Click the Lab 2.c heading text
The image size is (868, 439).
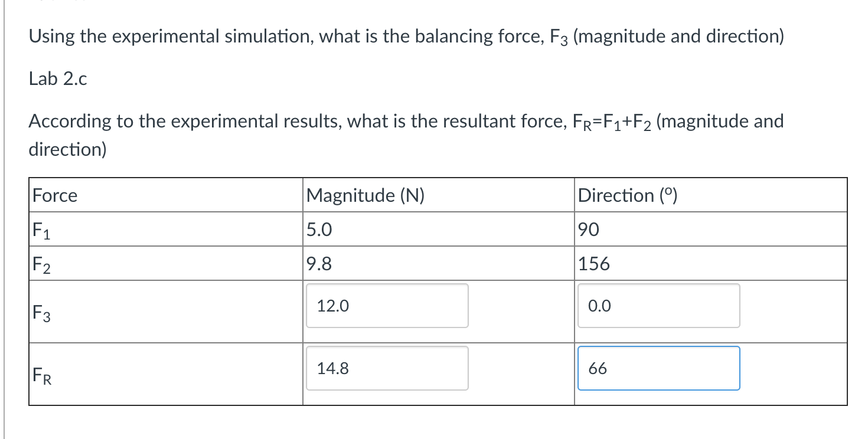coord(57,78)
